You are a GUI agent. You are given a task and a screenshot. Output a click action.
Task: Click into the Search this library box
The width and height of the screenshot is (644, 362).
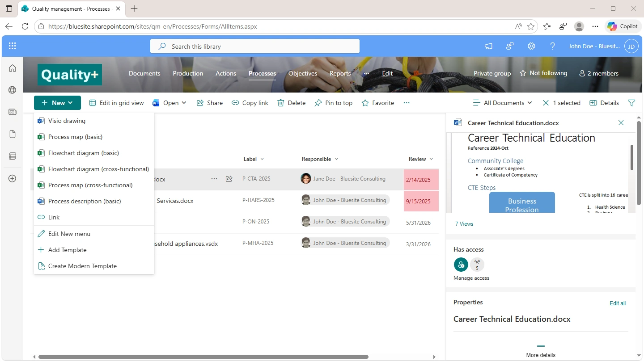[255, 46]
